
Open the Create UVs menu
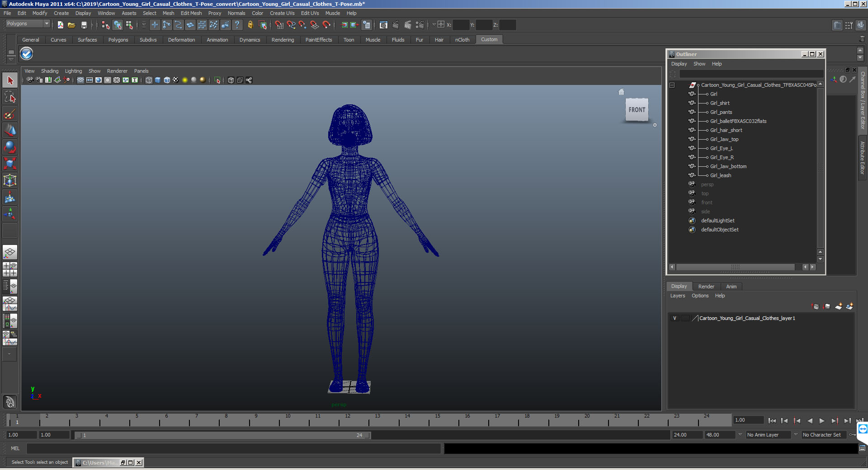(282, 13)
